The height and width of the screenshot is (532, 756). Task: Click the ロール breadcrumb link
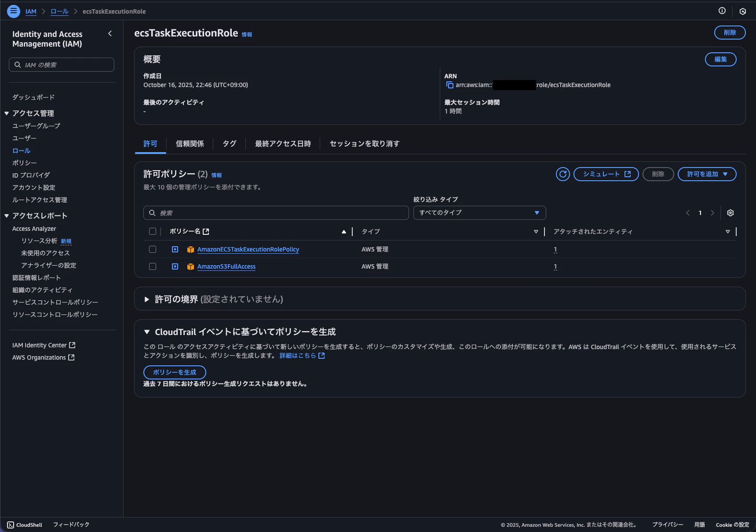pos(59,11)
